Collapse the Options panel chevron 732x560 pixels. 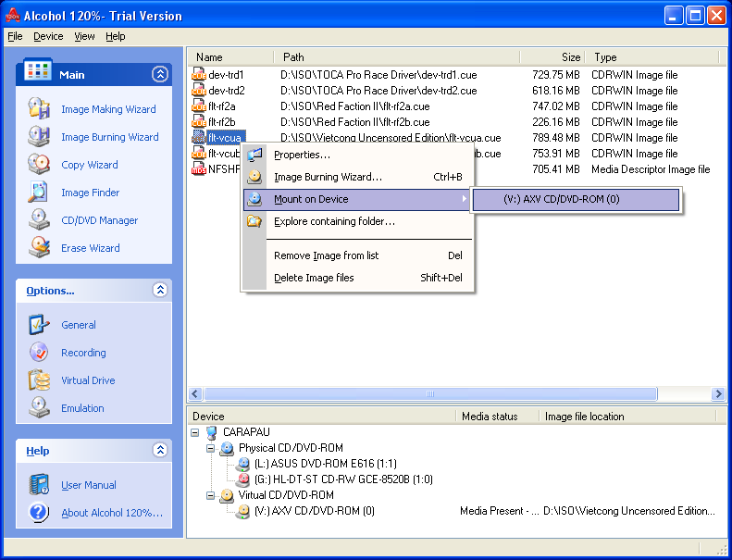coord(160,290)
